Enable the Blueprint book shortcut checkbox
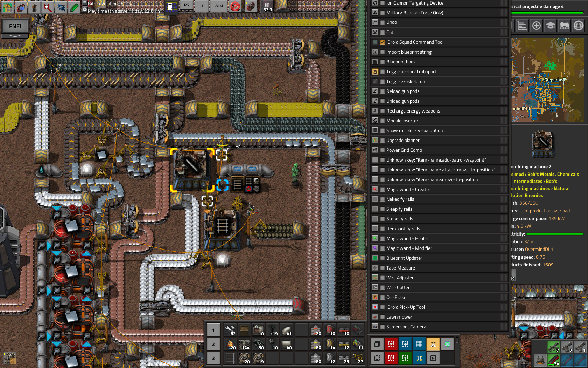 pos(383,62)
